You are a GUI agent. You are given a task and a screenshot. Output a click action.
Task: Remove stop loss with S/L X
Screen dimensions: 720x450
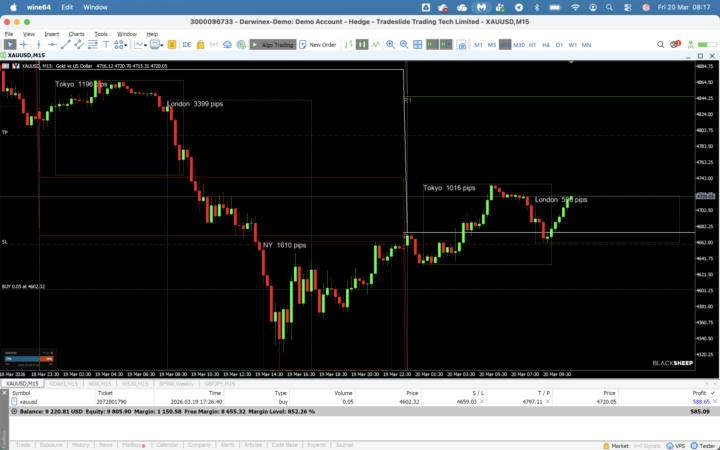(482, 402)
